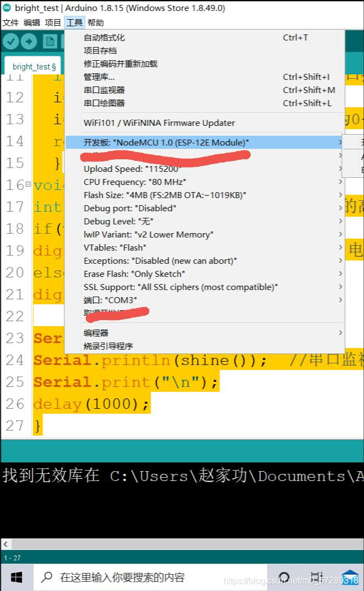Close the open 工具 menu
This screenshot has height=591, width=364.
[x=74, y=23]
